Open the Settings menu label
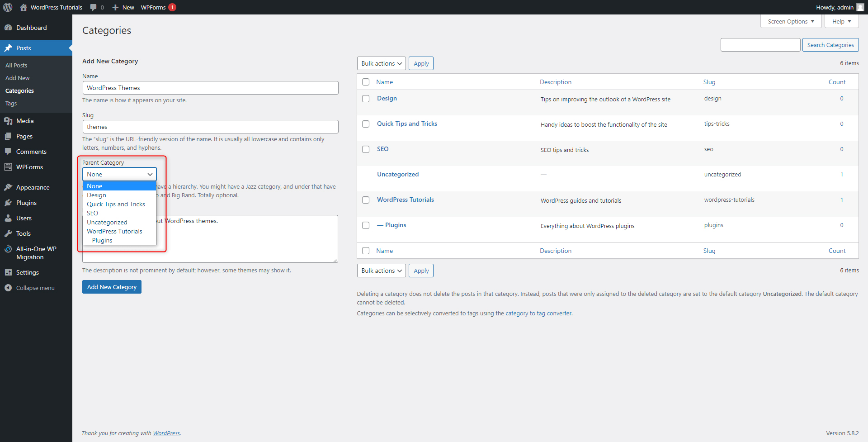This screenshot has width=868, height=442. tap(28, 272)
